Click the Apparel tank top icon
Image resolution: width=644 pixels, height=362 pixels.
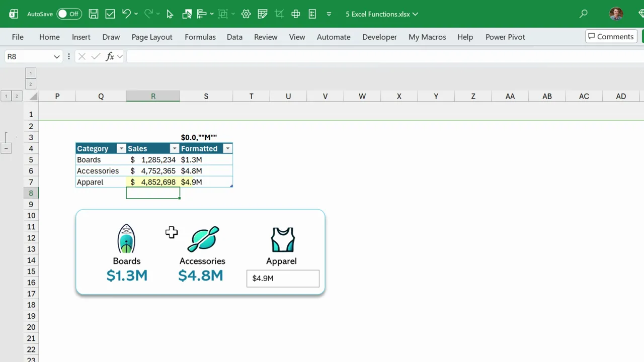click(x=282, y=239)
